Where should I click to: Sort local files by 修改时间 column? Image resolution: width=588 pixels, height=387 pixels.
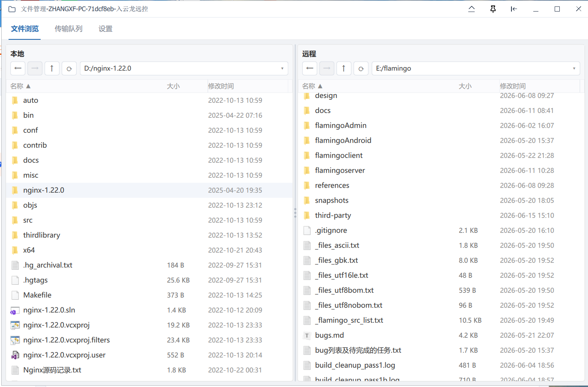click(x=221, y=86)
